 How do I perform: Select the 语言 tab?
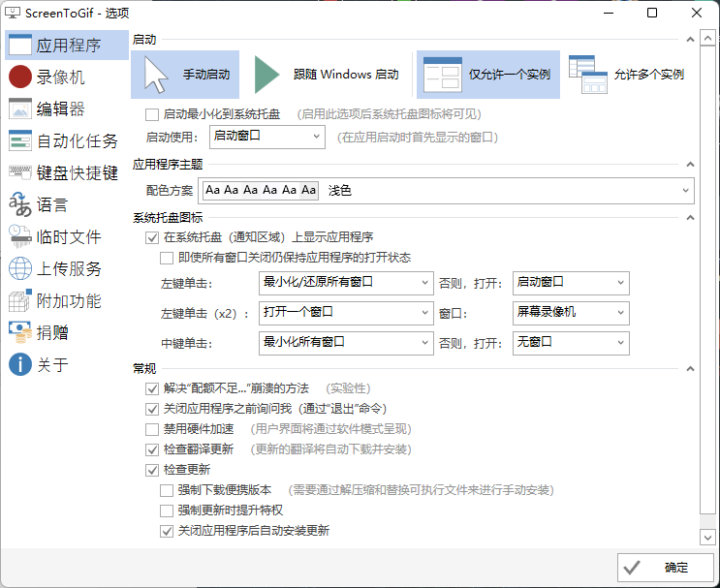(67, 204)
